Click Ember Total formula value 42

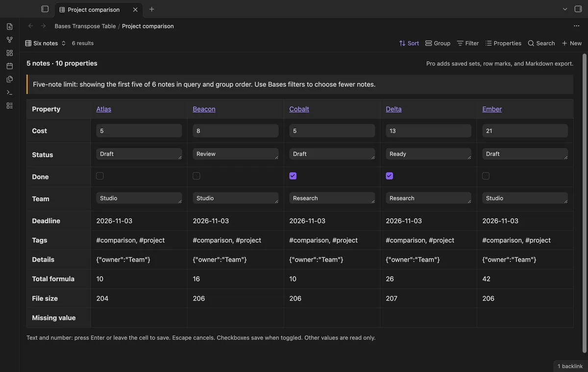point(486,279)
